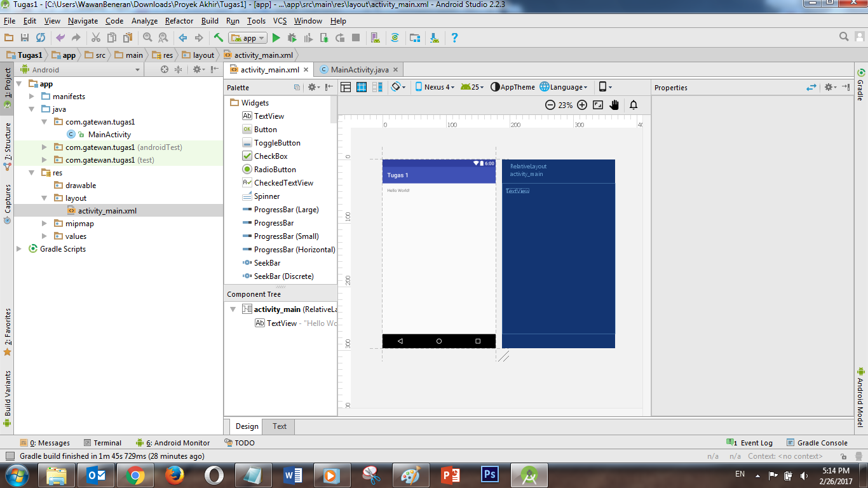Switch to the MainActivity.java tab
Image resolution: width=868 pixels, height=488 pixels.
pyautogui.click(x=360, y=70)
